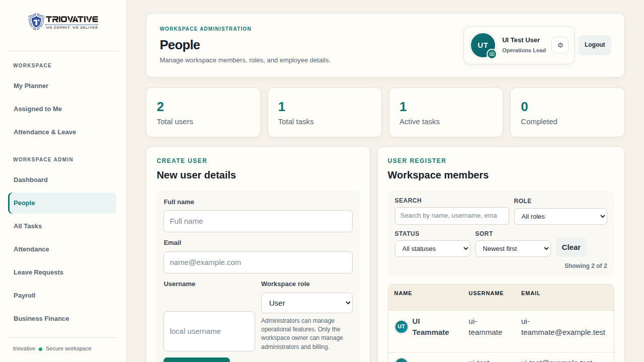Go to the admin Attendance page
This screenshot has height=362, width=644.
coord(62,249)
